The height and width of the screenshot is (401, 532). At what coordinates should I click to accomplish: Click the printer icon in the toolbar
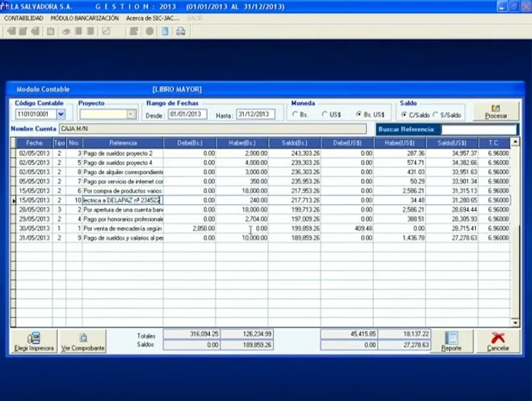180,31
